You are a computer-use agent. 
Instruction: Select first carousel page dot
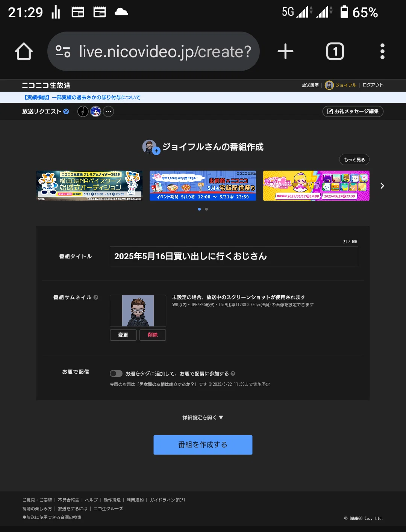click(x=199, y=209)
